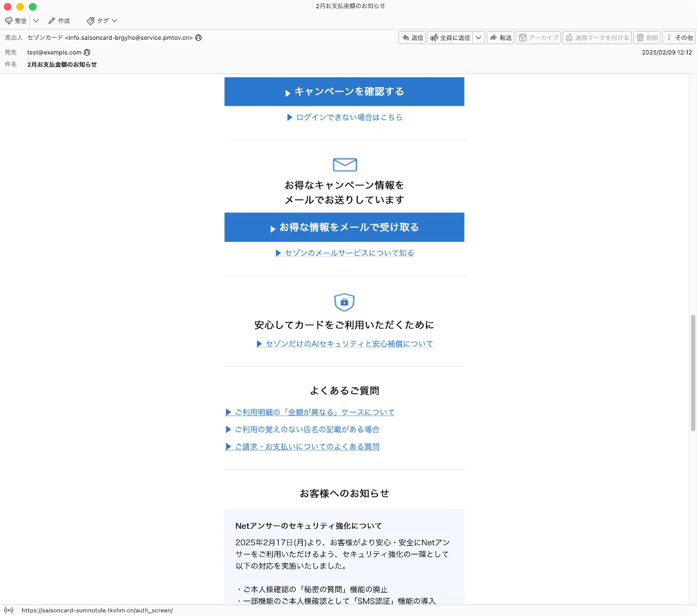Click recipient test@example.com

click(54, 52)
